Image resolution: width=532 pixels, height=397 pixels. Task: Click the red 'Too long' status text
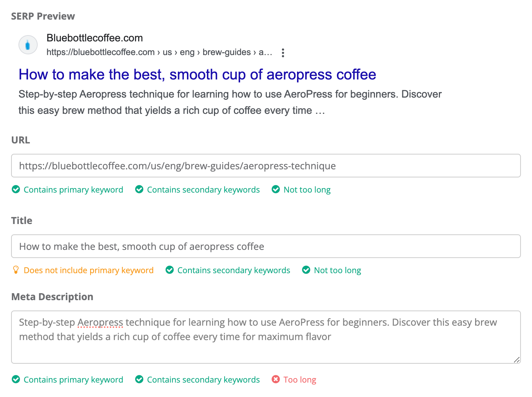pos(300,380)
